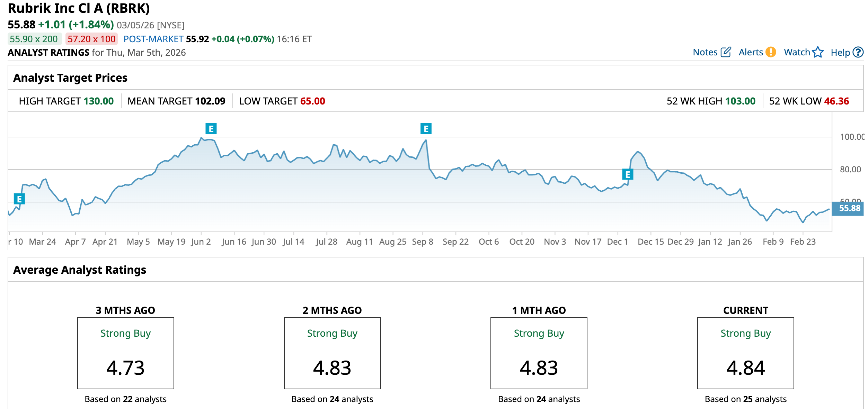Viewport: 868px width, 409px height.
Task: Click the earnings E marker near Sep 8
Action: [426, 129]
